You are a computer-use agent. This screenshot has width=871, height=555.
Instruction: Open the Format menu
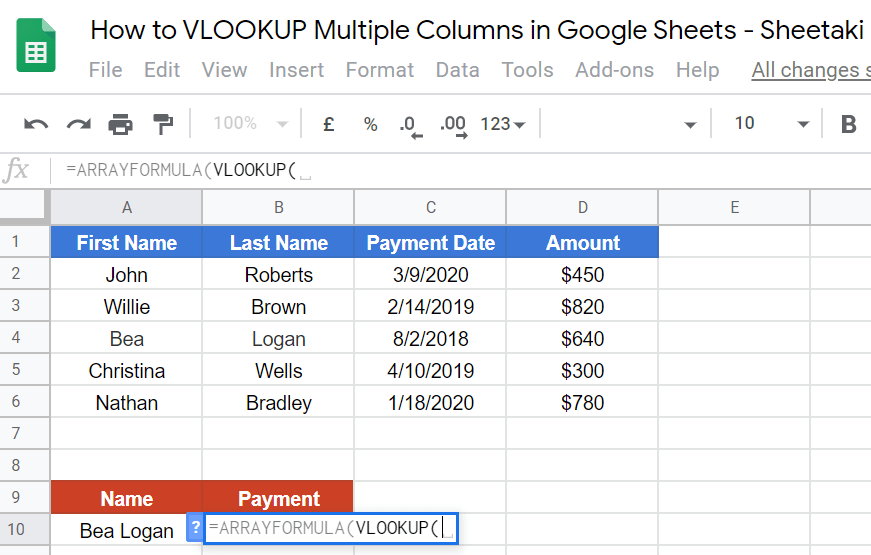click(380, 70)
